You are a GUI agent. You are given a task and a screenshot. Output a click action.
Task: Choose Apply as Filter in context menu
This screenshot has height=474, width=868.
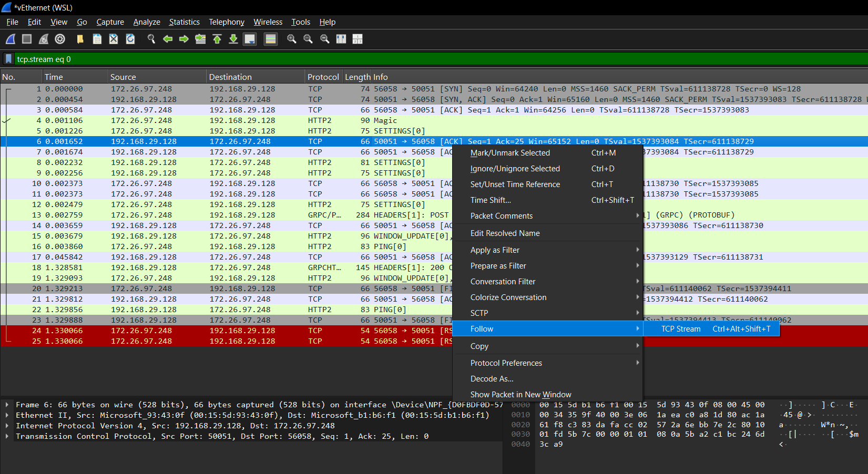pyautogui.click(x=495, y=250)
